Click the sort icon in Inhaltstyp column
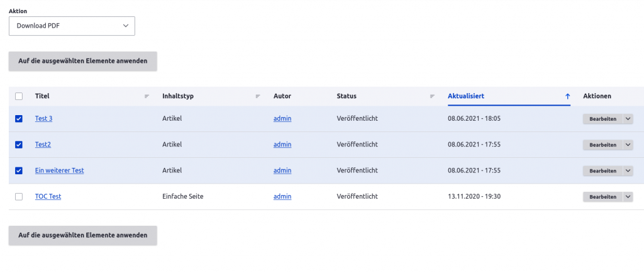 (x=258, y=96)
